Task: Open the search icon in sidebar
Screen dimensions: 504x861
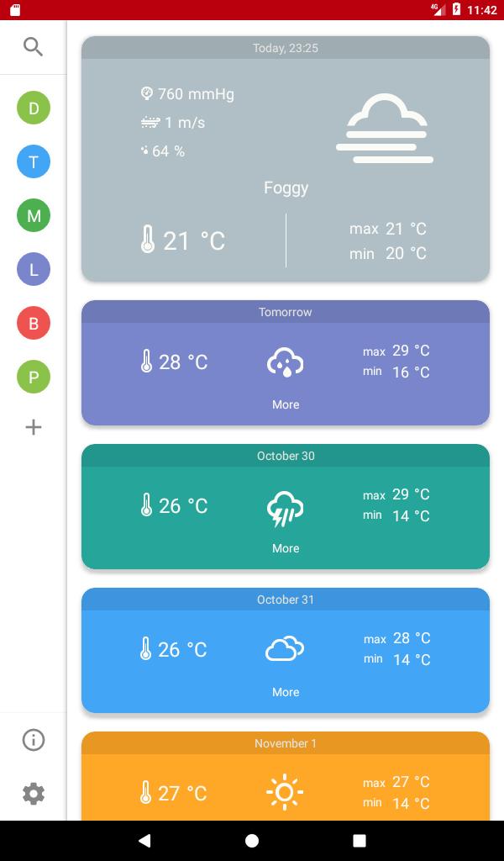Action: (x=33, y=47)
